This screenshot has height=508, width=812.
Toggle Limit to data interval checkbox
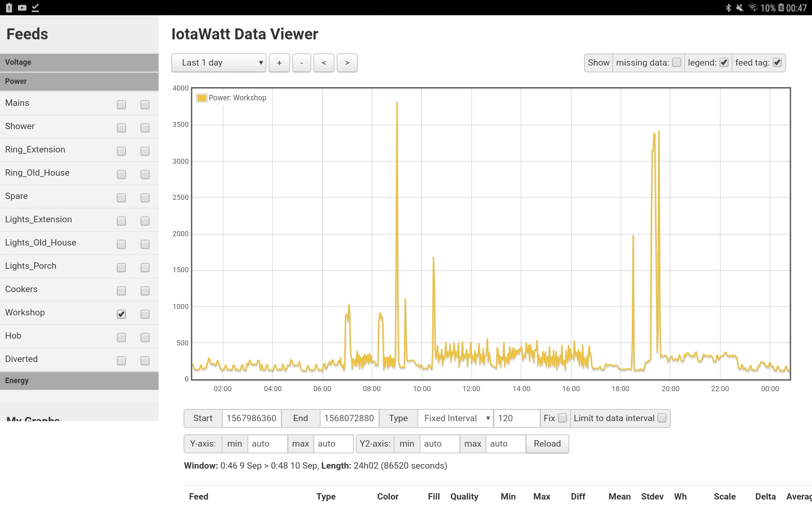coord(662,418)
